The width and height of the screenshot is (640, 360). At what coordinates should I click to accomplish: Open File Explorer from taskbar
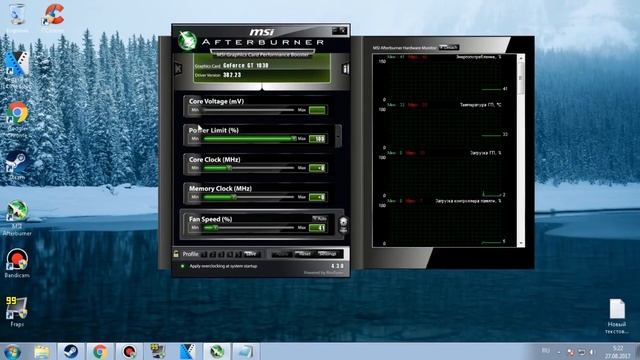tap(42, 351)
